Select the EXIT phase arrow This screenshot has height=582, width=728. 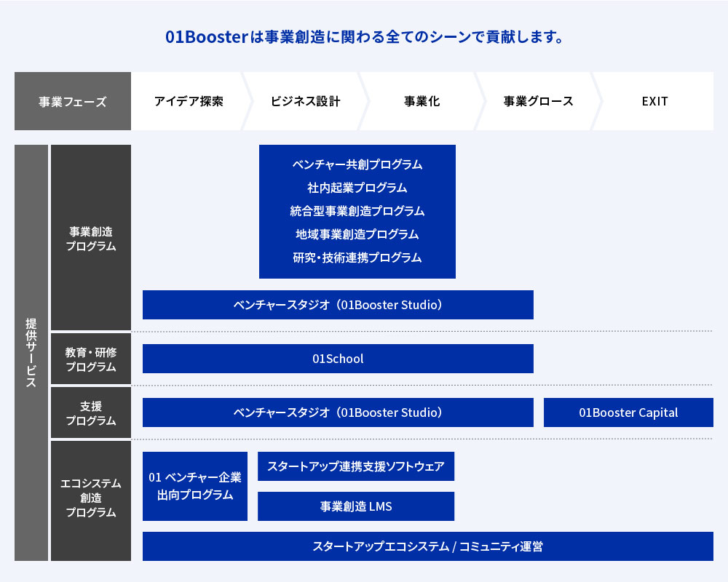tap(654, 101)
